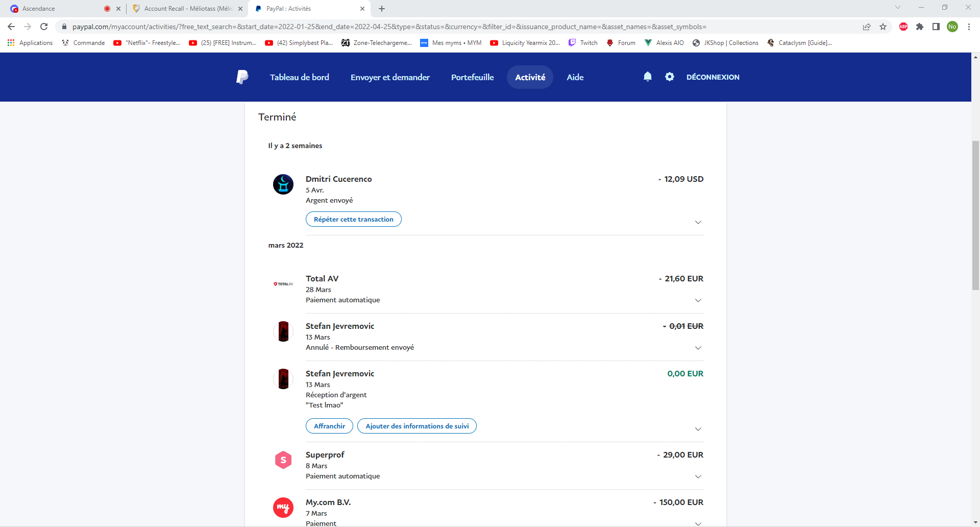980x527 pixels.
Task: Open the Zone-Telechargement bookmark
Action: pyautogui.click(x=377, y=43)
